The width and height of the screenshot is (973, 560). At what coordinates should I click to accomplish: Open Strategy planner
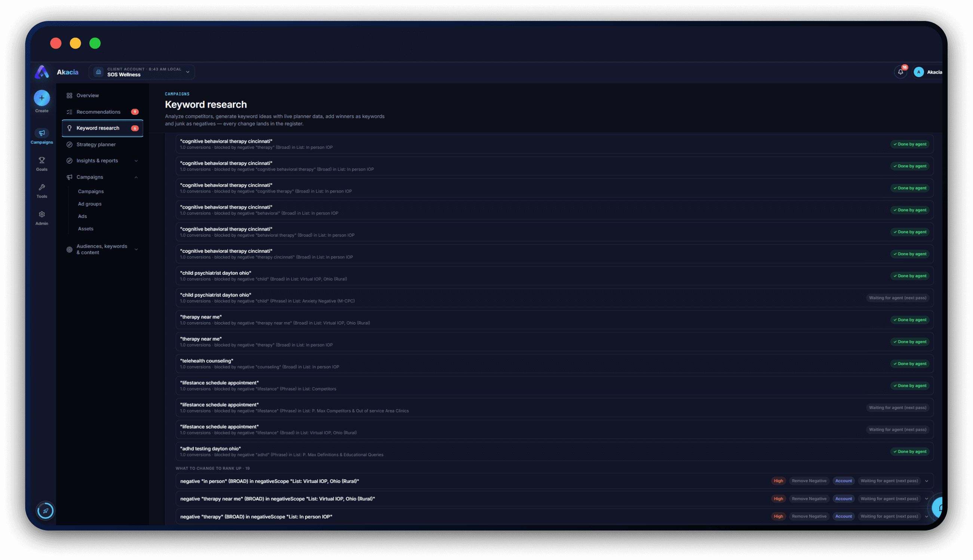(x=102, y=144)
